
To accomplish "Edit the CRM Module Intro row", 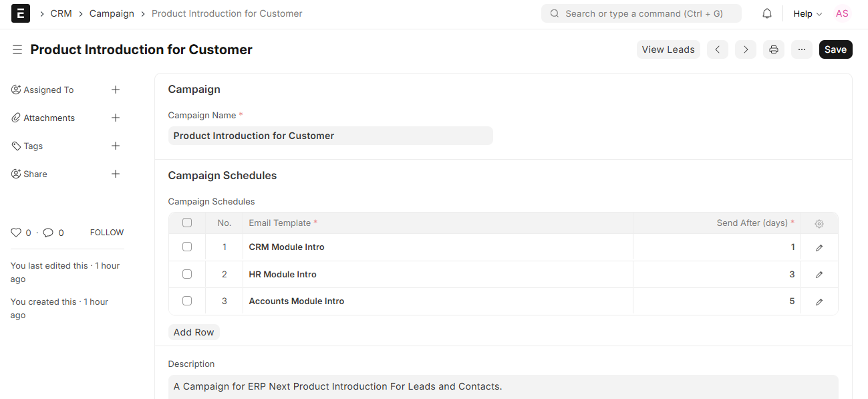I will (x=819, y=247).
